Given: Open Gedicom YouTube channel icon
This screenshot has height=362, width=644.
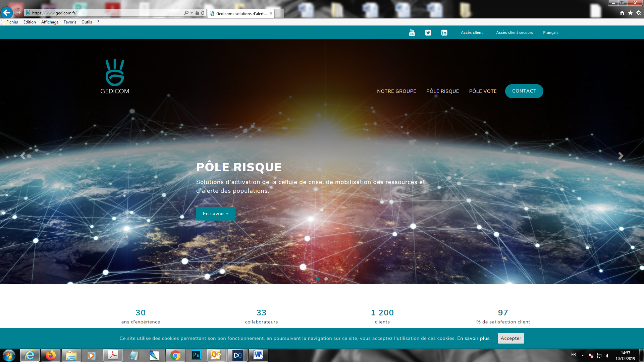Looking at the screenshot, I should [412, 33].
